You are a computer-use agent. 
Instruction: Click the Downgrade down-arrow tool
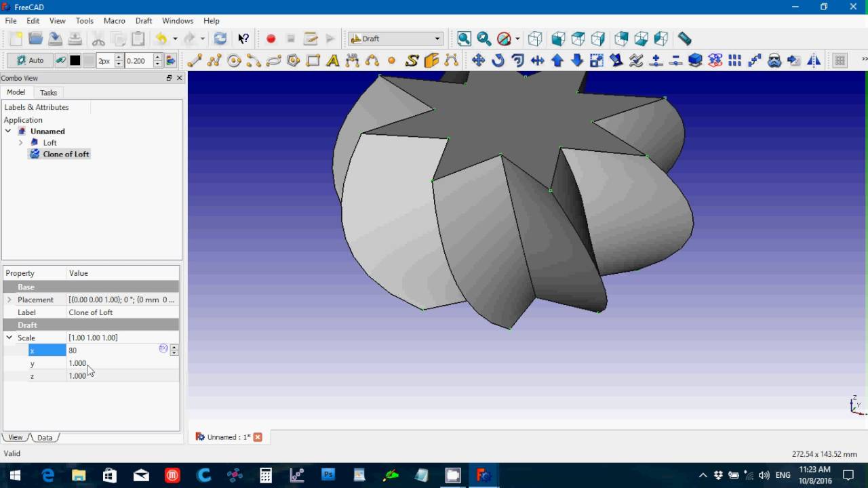pyautogui.click(x=577, y=60)
